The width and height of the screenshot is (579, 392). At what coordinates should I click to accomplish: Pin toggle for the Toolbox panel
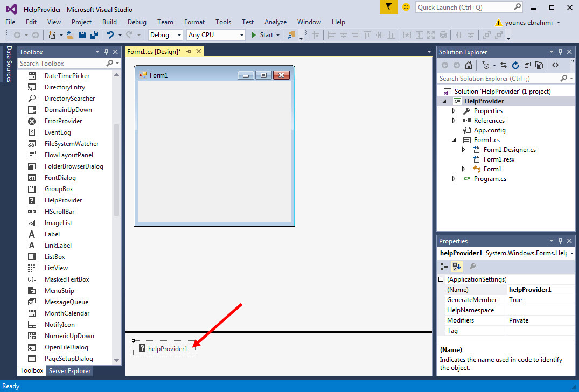[106, 52]
